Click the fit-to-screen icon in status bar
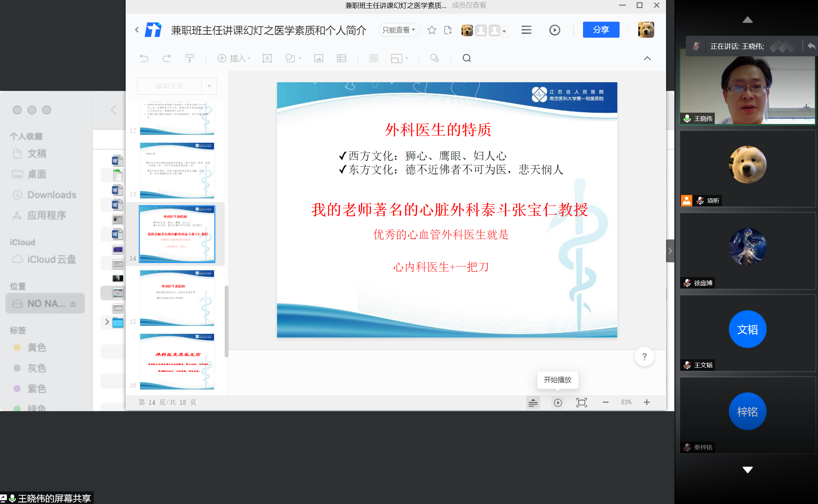The height and width of the screenshot is (504, 818). click(x=582, y=402)
